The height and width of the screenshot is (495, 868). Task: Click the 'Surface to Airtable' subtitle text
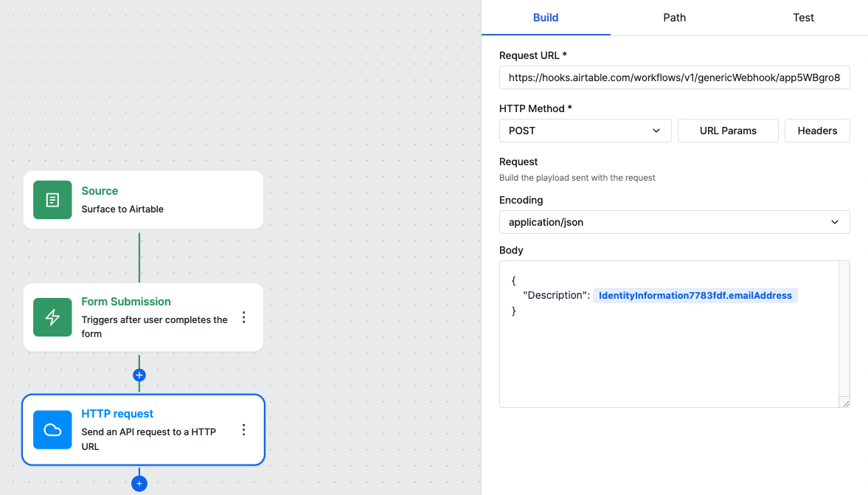click(122, 210)
